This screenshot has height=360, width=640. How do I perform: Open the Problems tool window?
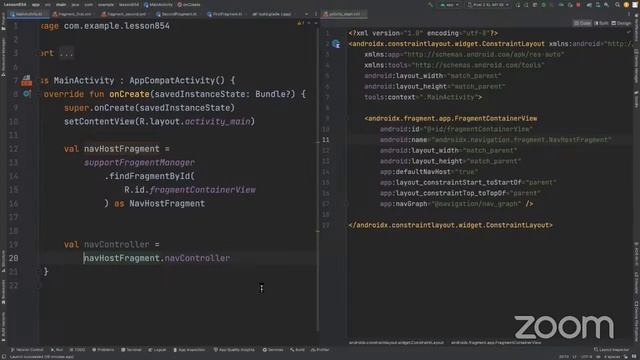coord(103,350)
